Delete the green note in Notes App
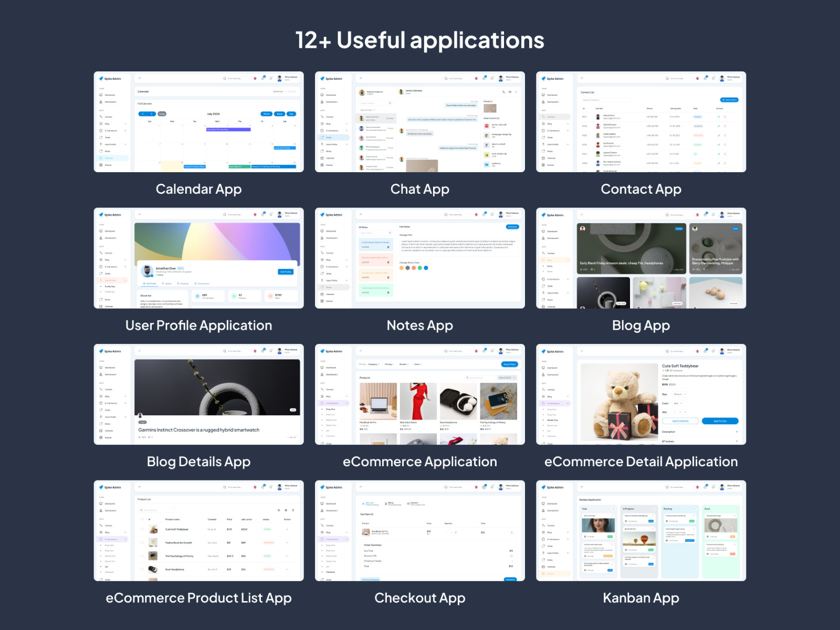This screenshot has width=840, height=630. click(x=388, y=292)
